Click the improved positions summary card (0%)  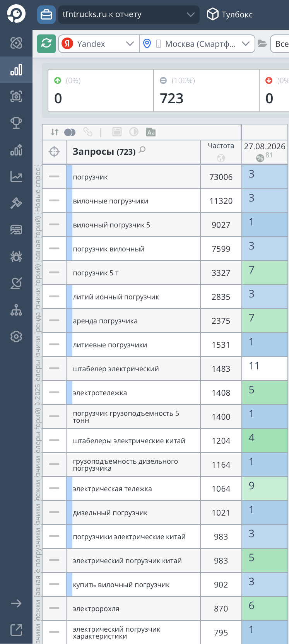(x=101, y=91)
